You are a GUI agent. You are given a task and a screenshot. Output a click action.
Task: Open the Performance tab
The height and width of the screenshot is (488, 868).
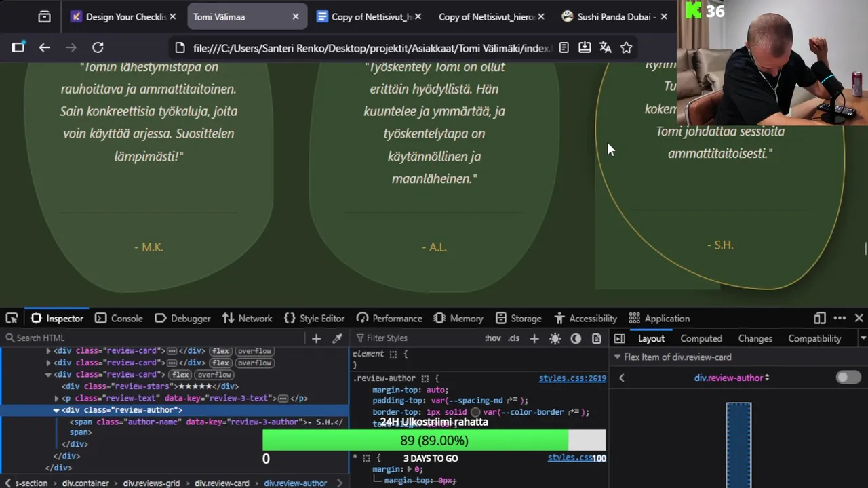point(389,318)
